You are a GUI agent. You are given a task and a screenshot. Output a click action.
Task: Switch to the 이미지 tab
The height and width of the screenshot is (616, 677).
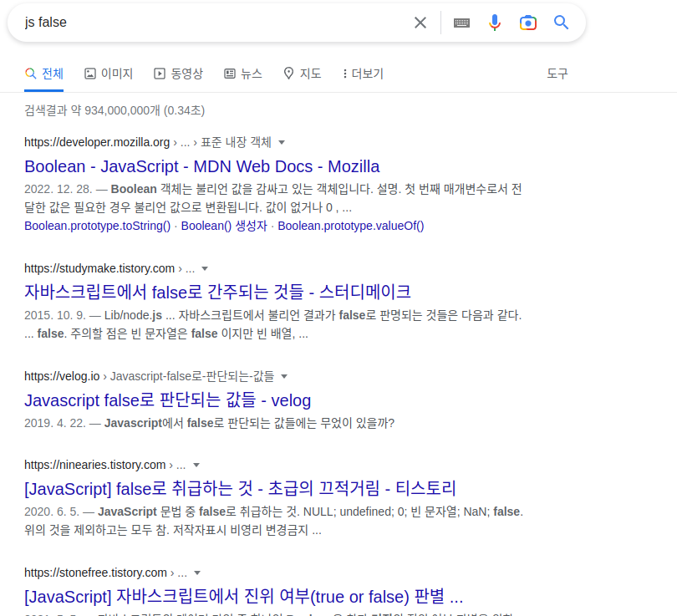pos(109,74)
